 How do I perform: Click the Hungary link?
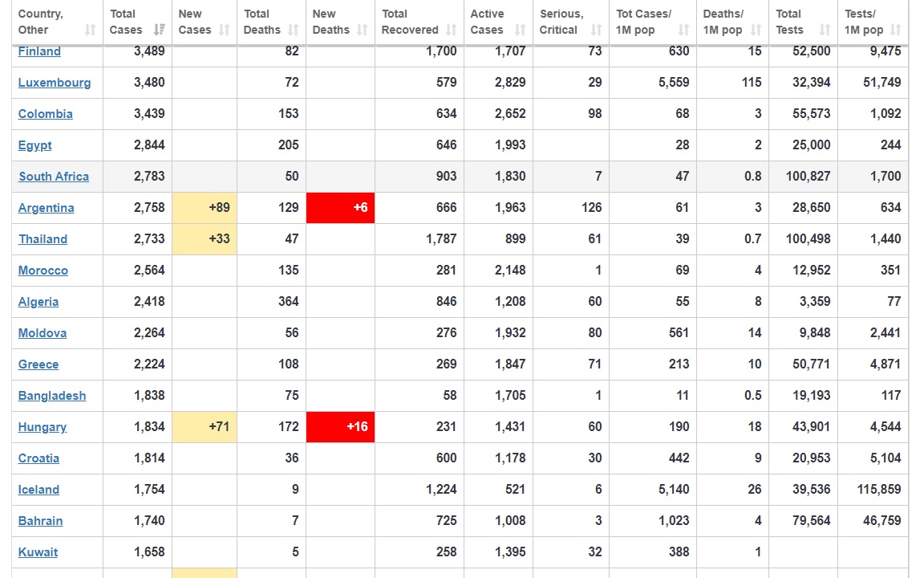point(43,426)
